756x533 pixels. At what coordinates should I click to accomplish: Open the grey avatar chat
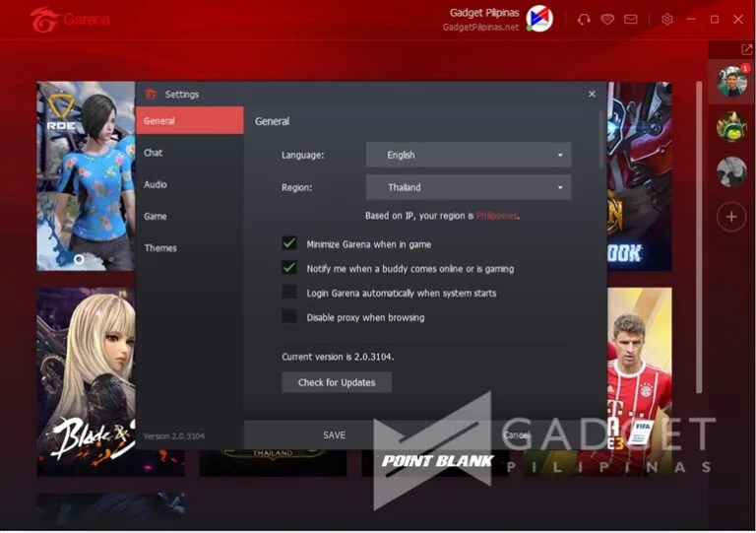coord(731,171)
